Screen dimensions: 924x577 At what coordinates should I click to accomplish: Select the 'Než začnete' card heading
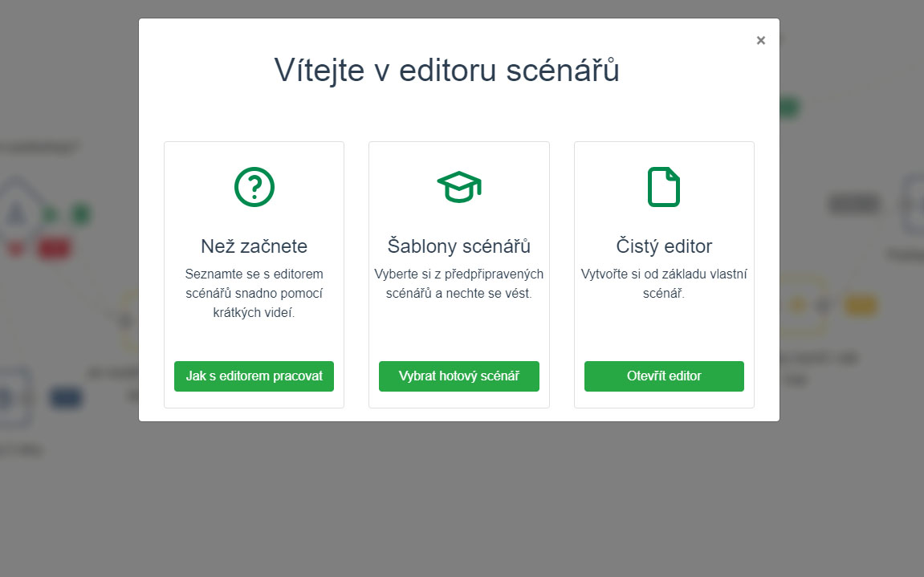(254, 246)
